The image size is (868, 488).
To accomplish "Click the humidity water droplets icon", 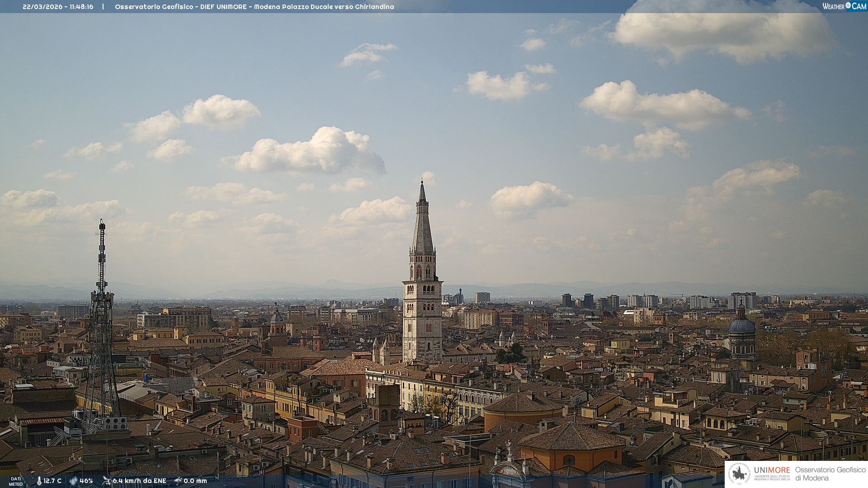I will 73,481.
